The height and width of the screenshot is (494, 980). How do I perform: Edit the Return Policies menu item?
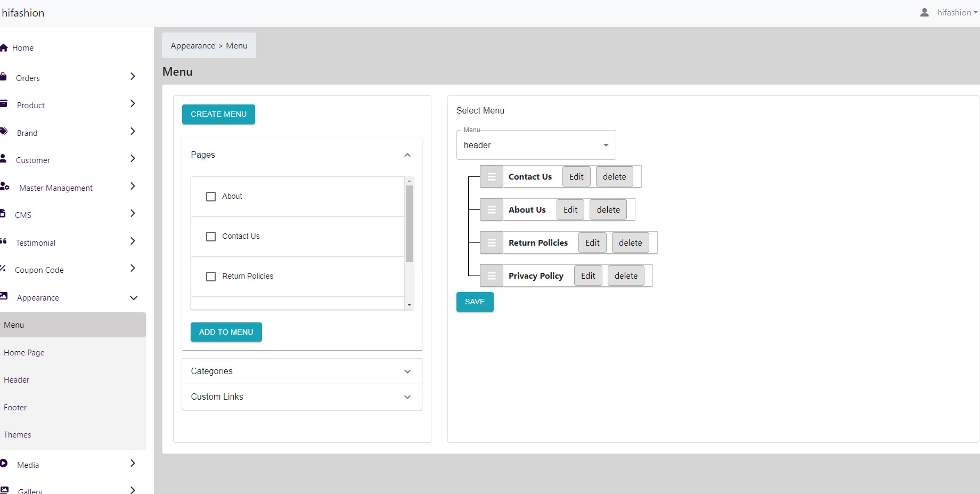pos(592,243)
